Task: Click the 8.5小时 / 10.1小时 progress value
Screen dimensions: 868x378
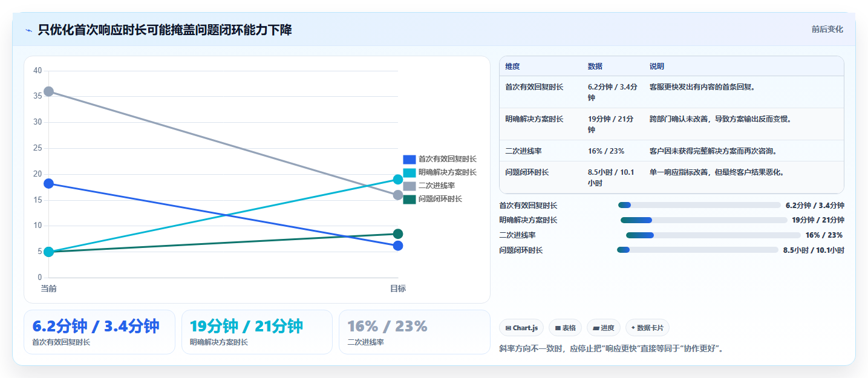Action: 814,250
